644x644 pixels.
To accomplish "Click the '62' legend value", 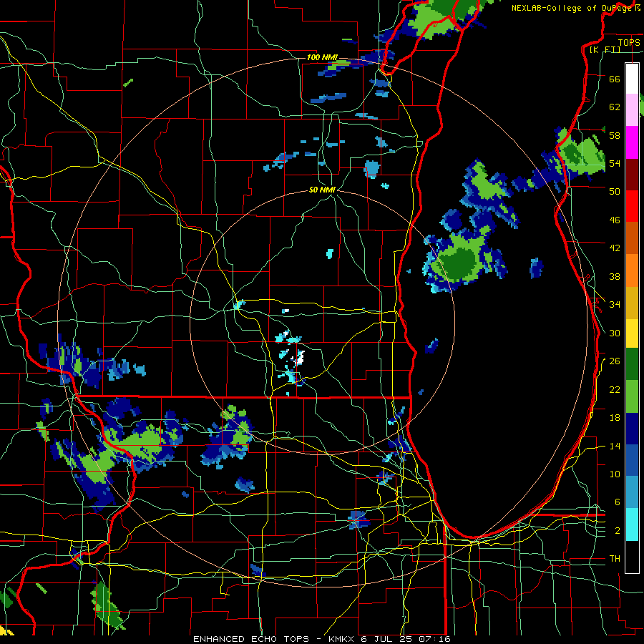I will coord(615,107).
